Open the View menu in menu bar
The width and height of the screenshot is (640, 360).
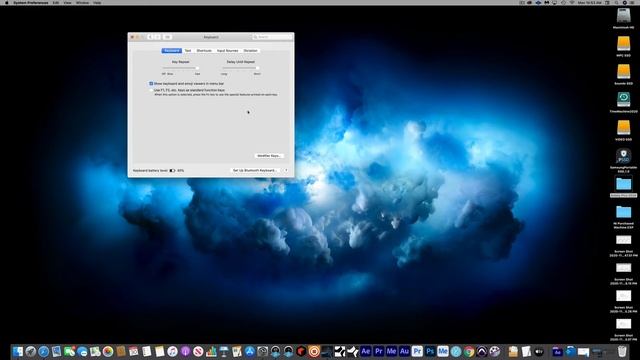(x=67, y=2)
